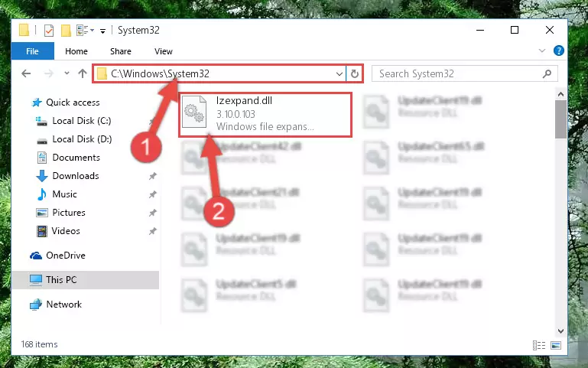Viewport: 588px width, 368px height.
Task: Switch to the View ribbon tab
Action: pyautogui.click(x=164, y=51)
